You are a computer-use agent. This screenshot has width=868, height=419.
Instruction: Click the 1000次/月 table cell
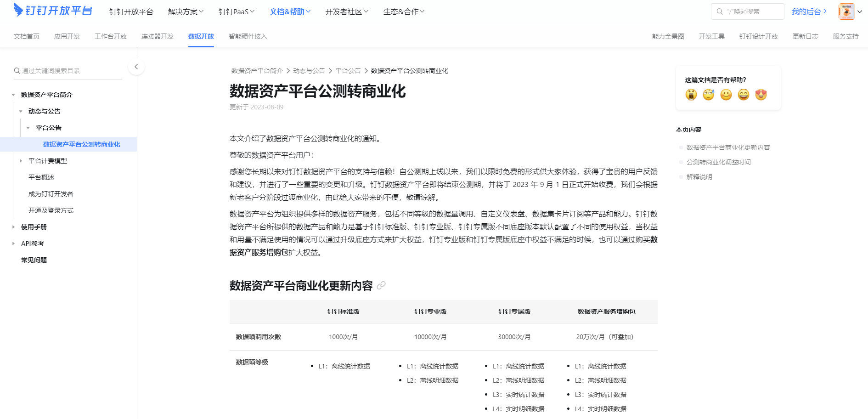click(x=344, y=337)
